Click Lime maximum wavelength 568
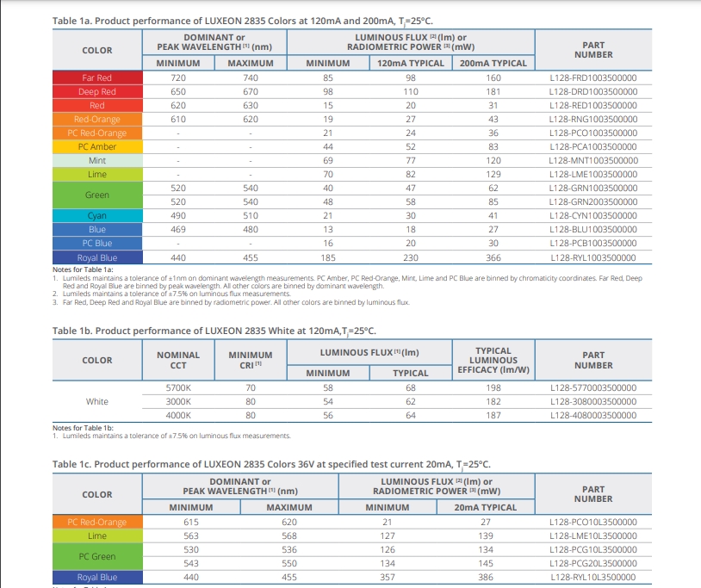This screenshot has width=701, height=588. click(289, 535)
